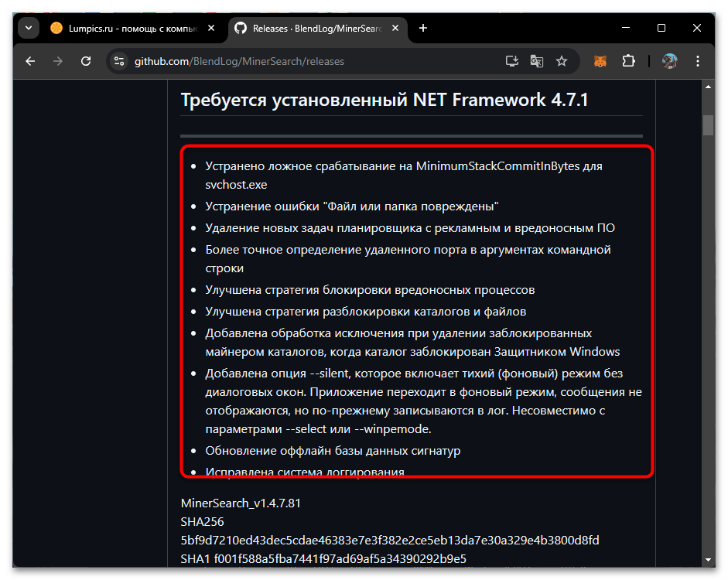Click the SHA256 hash value 5bf9d7210ed…

click(390, 541)
